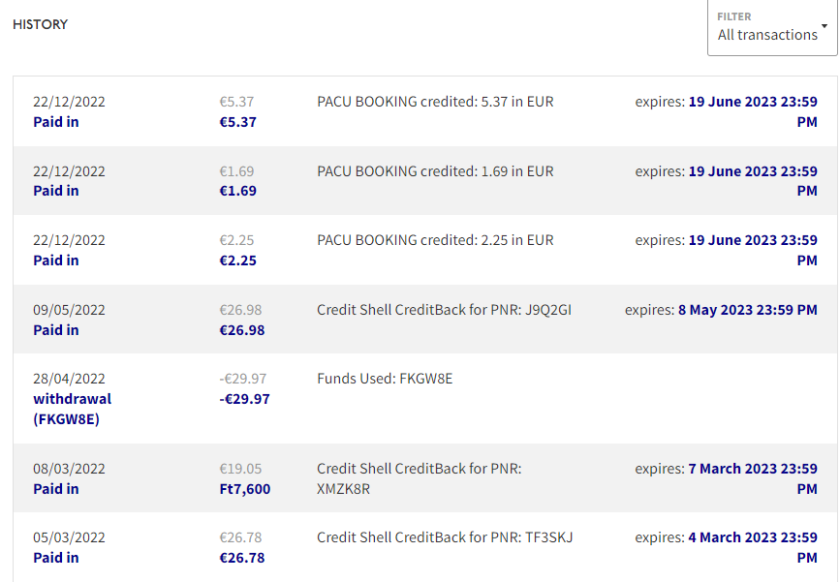Select the PACU BOOKING credited 1.69 entry
Viewport: 840px width, 582px height.
click(435, 171)
